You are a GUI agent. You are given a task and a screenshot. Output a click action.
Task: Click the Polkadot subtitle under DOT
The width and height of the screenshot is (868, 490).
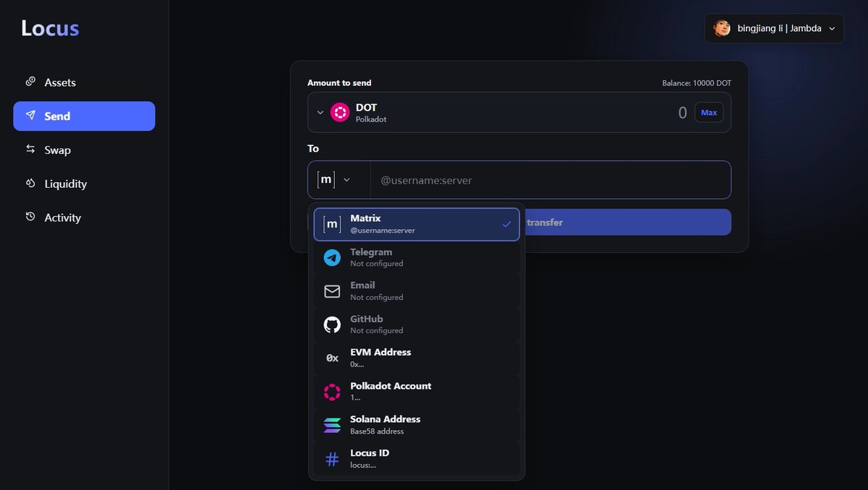(371, 119)
